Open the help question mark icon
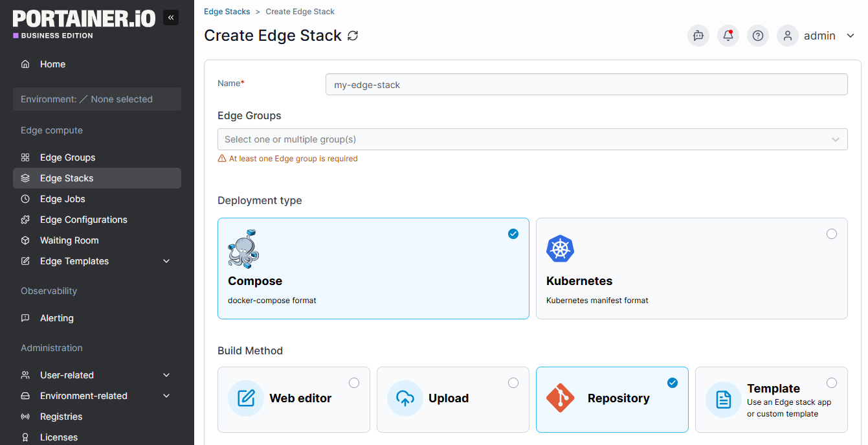Image resolution: width=868 pixels, height=445 pixels. click(758, 36)
